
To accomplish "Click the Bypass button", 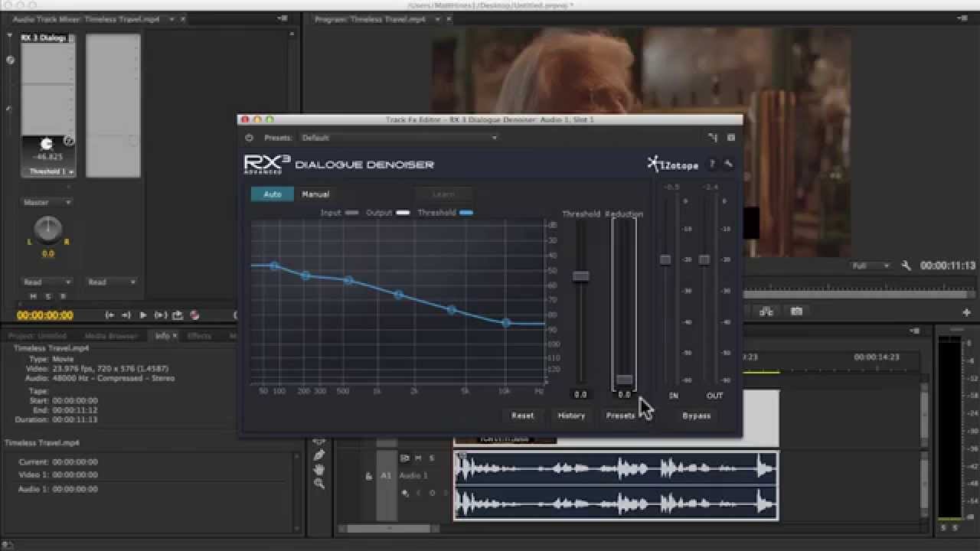I will [x=696, y=416].
